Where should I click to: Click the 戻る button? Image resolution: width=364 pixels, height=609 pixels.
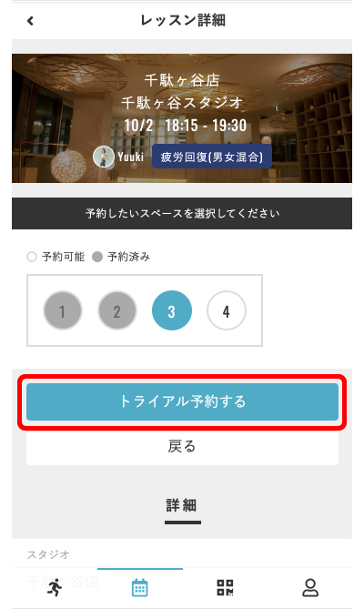point(182,447)
